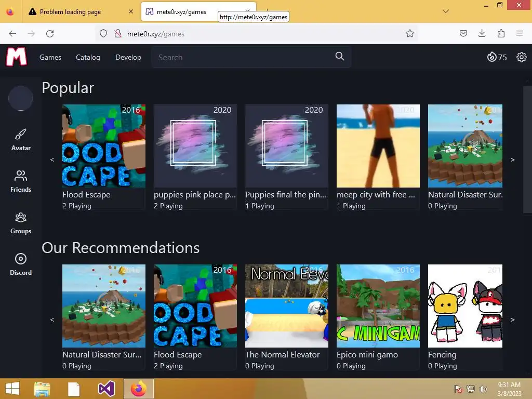Image resolution: width=532 pixels, height=399 pixels.
Task: Open Epico mini gamo thumbnail
Action: pyautogui.click(x=378, y=306)
